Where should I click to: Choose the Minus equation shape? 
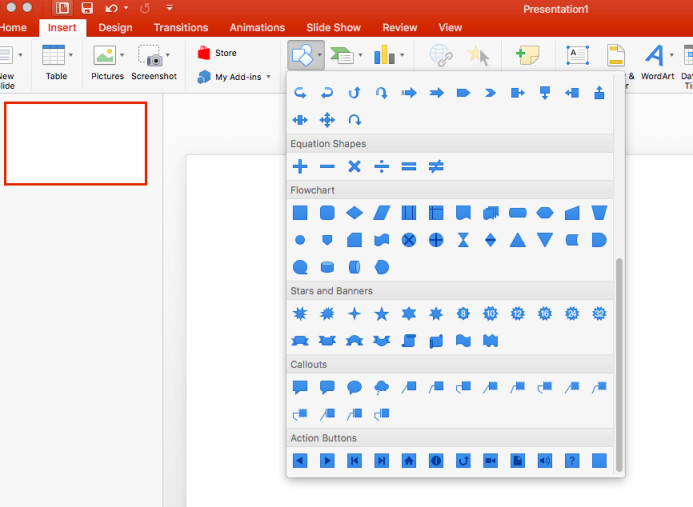pos(327,167)
